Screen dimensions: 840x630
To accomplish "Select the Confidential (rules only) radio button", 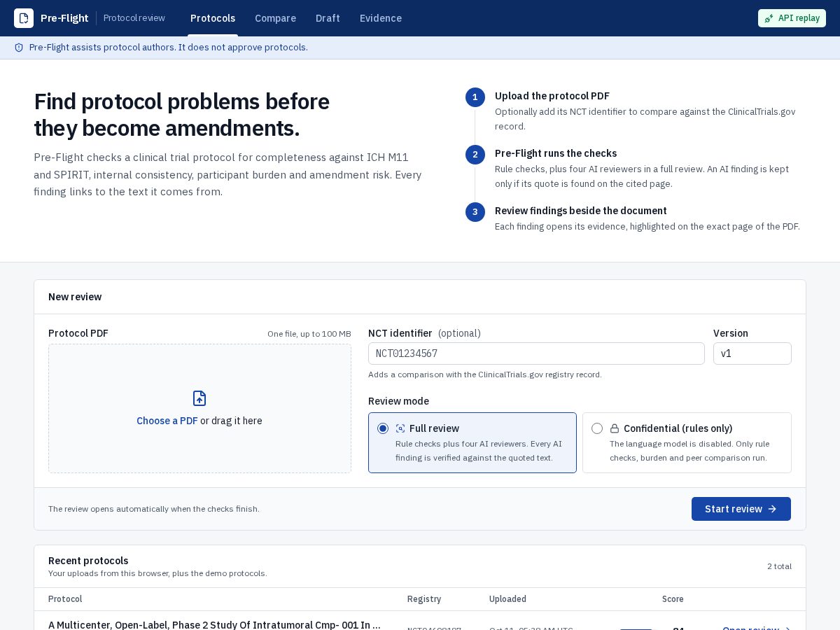I will 597,428.
